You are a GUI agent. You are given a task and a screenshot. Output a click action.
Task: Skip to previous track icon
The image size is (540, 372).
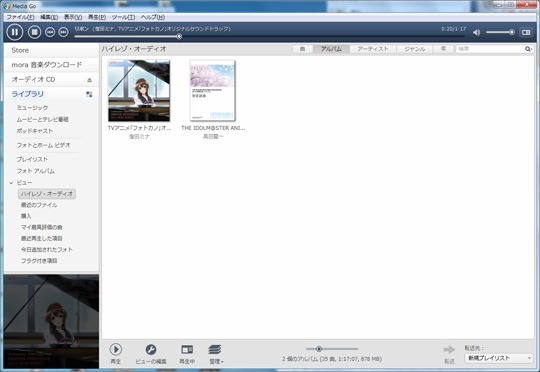coord(50,32)
